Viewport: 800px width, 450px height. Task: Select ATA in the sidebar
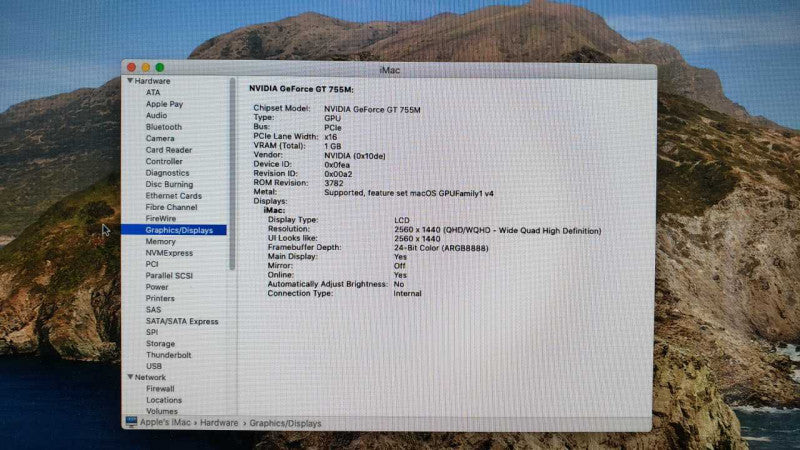tap(153, 92)
